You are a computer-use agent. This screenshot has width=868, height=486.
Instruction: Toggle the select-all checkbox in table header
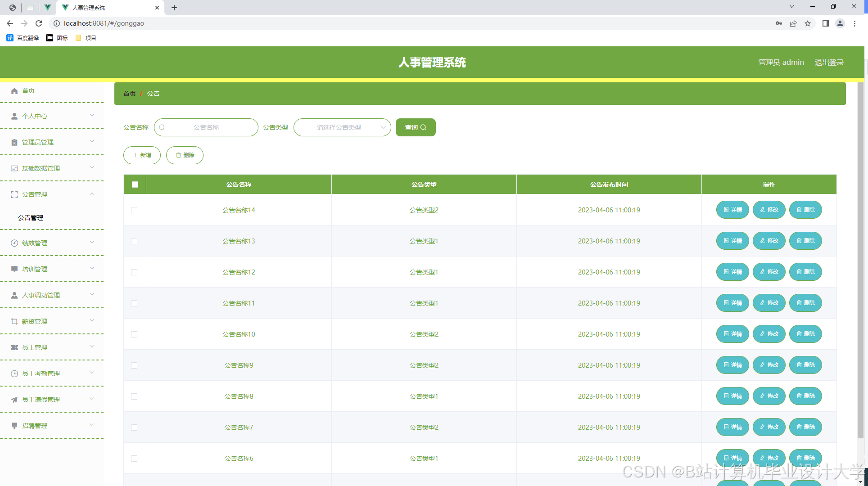click(x=135, y=184)
